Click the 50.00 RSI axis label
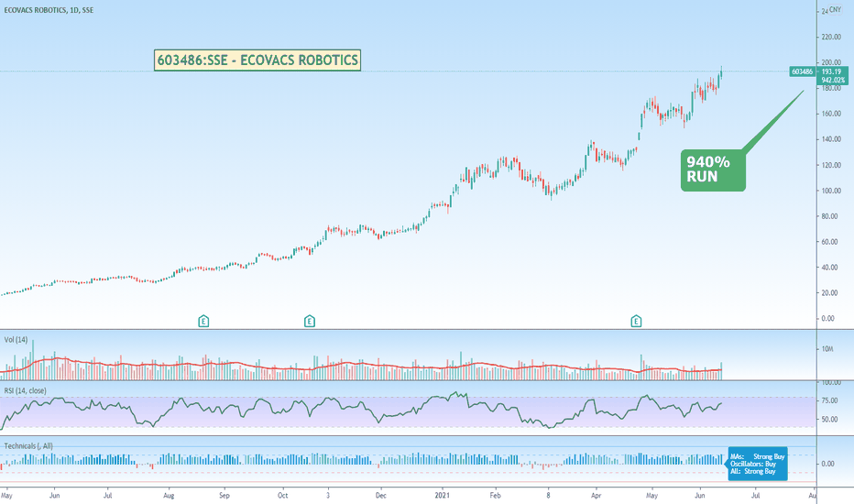Image resolution: width=854 pixels, height=504 pixels. pyautogui.click(x=829, y=420)
